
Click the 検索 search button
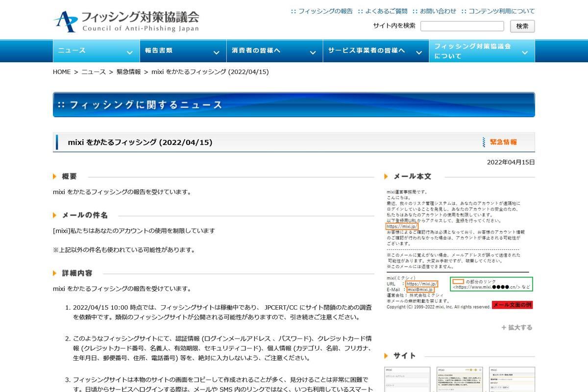[x=522, y=26]
